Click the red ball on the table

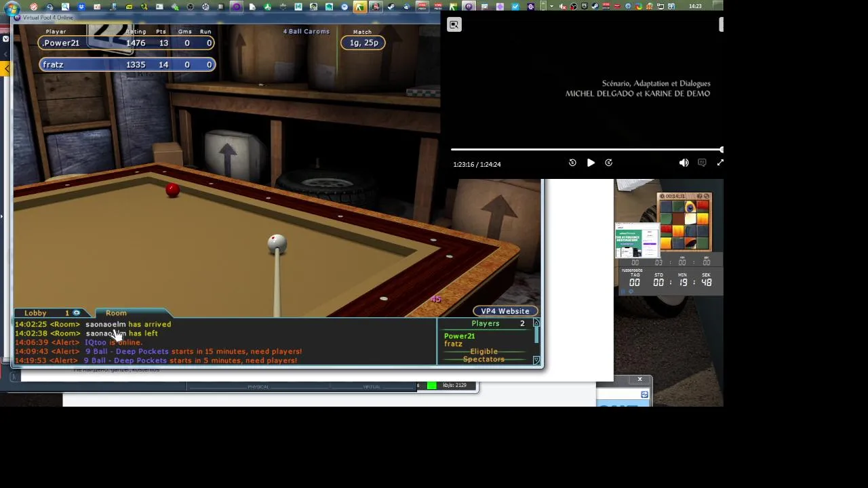pyautogui.click(x=172, y=190)
